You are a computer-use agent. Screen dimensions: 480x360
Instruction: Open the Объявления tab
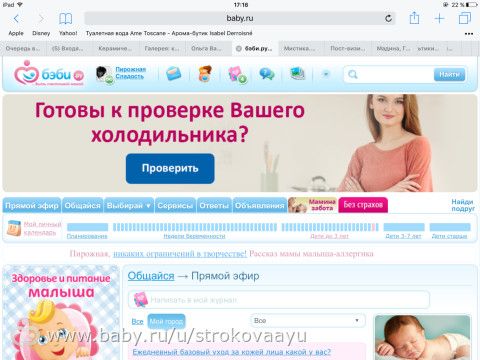coord(260,206)
